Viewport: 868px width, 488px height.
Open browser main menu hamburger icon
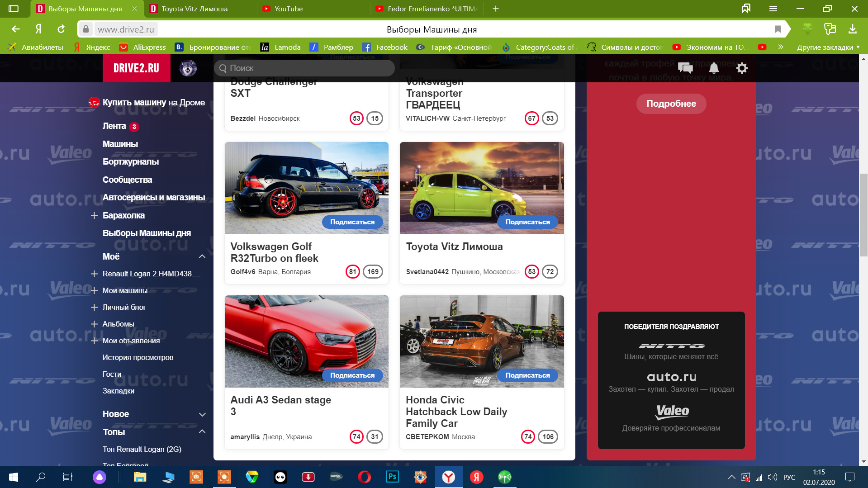click(773, 9)
